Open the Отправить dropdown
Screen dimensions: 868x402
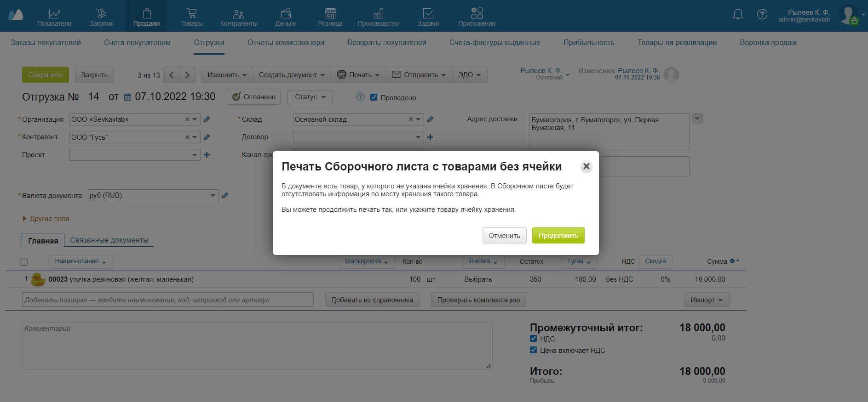pos(419,75)
